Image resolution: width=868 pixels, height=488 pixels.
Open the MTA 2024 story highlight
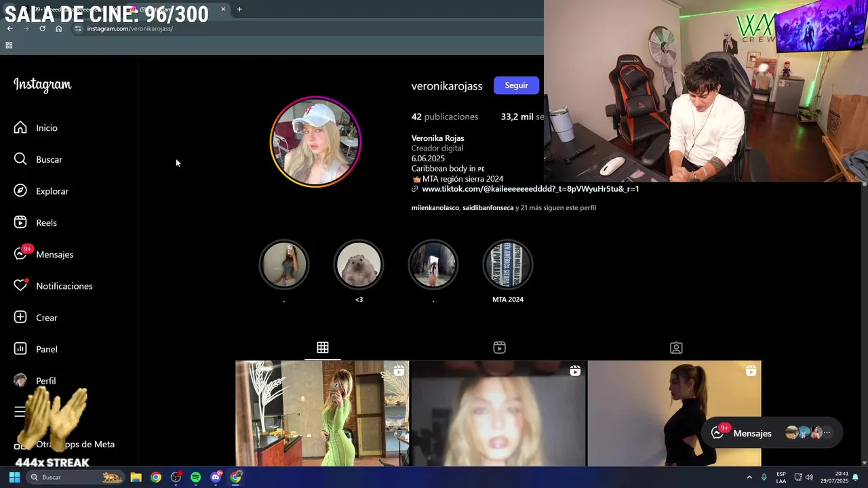[x=508, y=264]
